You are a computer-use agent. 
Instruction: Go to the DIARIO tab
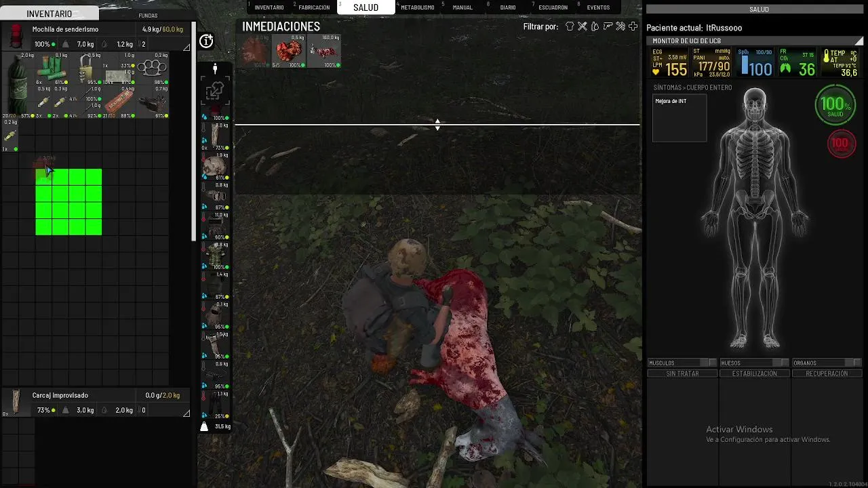[x=507, y=7]
